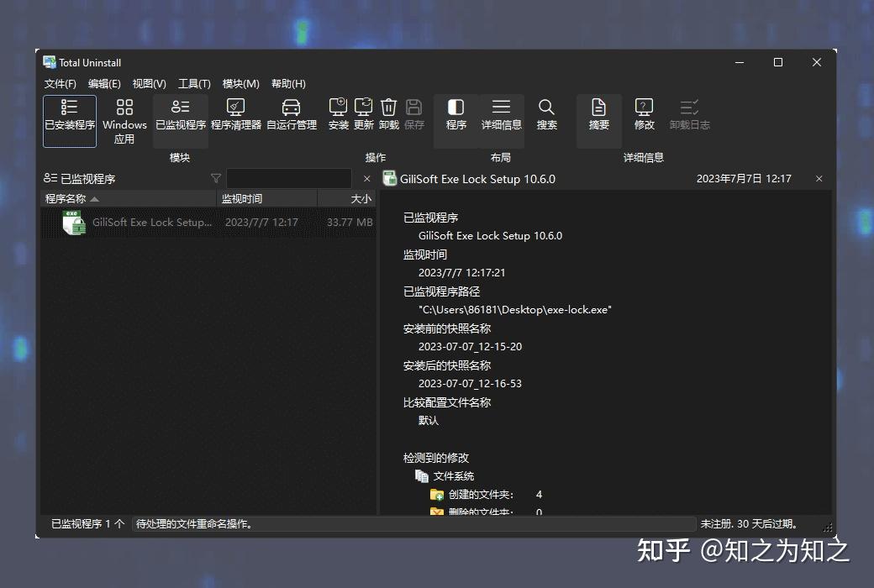Click the 保存 (Save) toolbar icon
This screenshot has height=588, width=874.
point(413,115)
